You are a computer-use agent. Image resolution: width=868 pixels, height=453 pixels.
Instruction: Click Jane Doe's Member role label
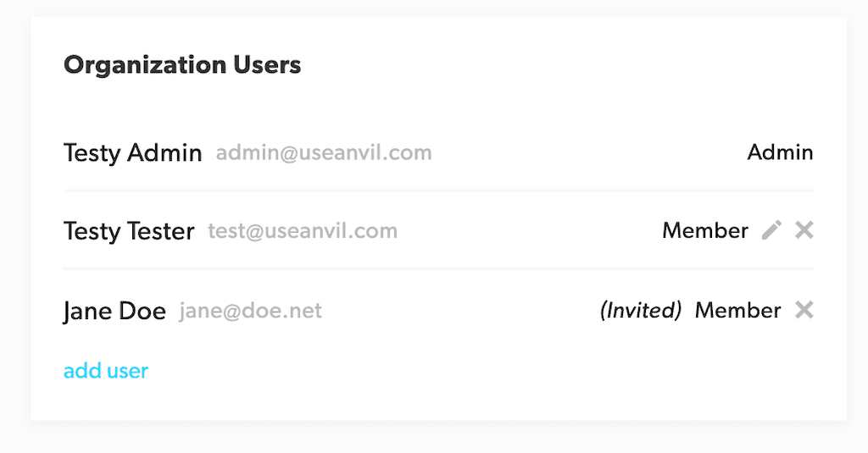coord(737,312)
